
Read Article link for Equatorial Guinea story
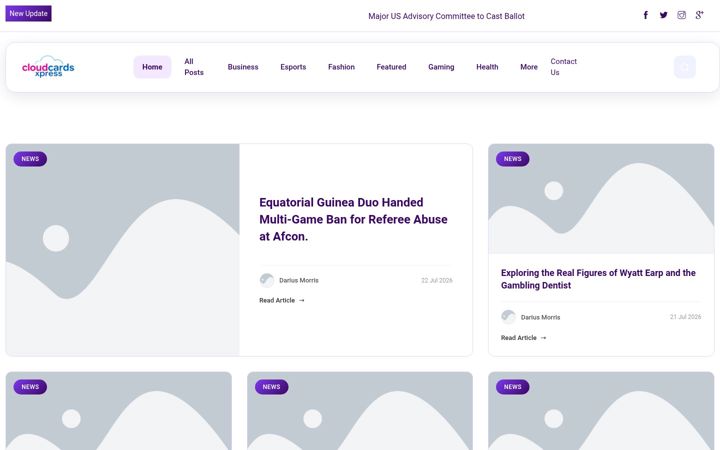tap(281, 300)
